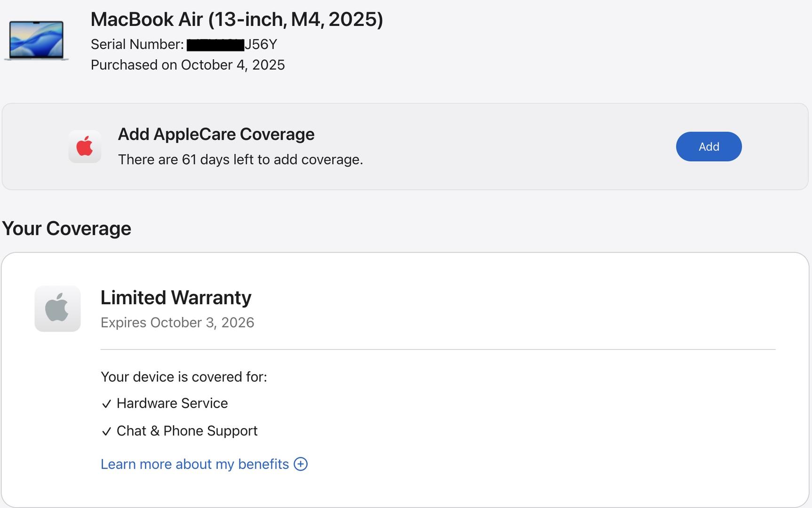Click the Your device is covered for text
Image resolution: width=812 pixels, height=508 pixels.
click(x=183, y=377)
